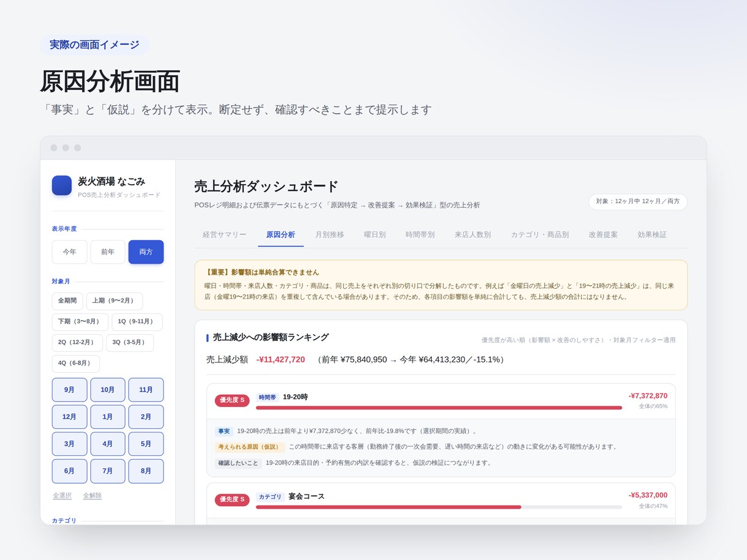Open the 原因分析 tab
The height and width of the screenshot is (560, 747).
click(x=280, y=234)
